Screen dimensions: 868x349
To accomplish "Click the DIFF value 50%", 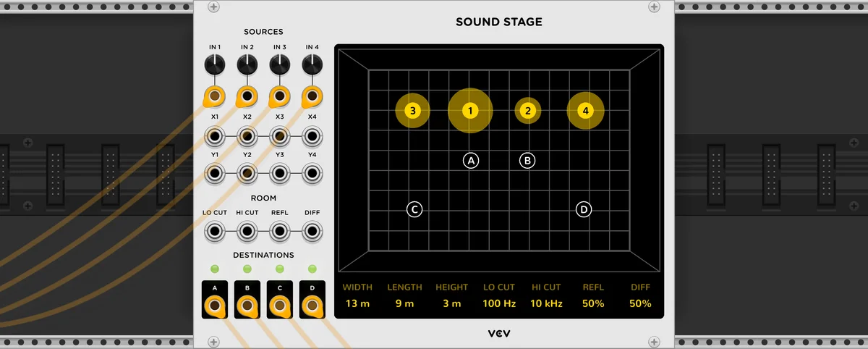I will [640, 303].
